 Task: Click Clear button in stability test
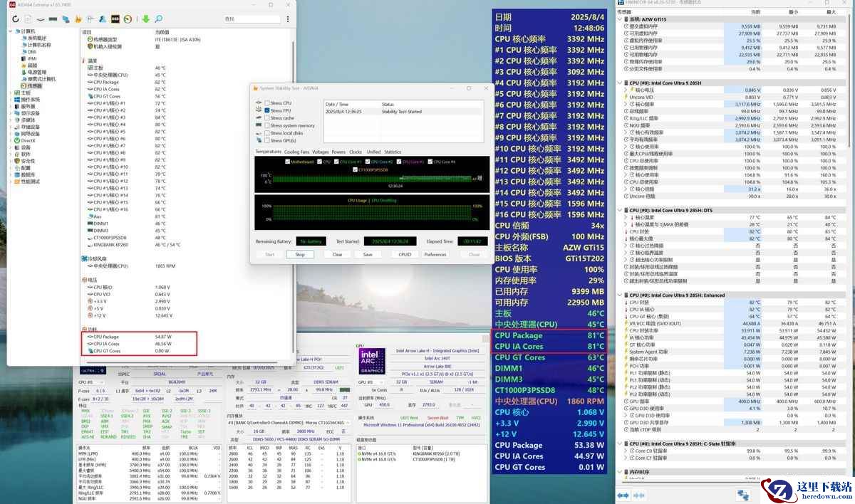click(x=337, y=254)
